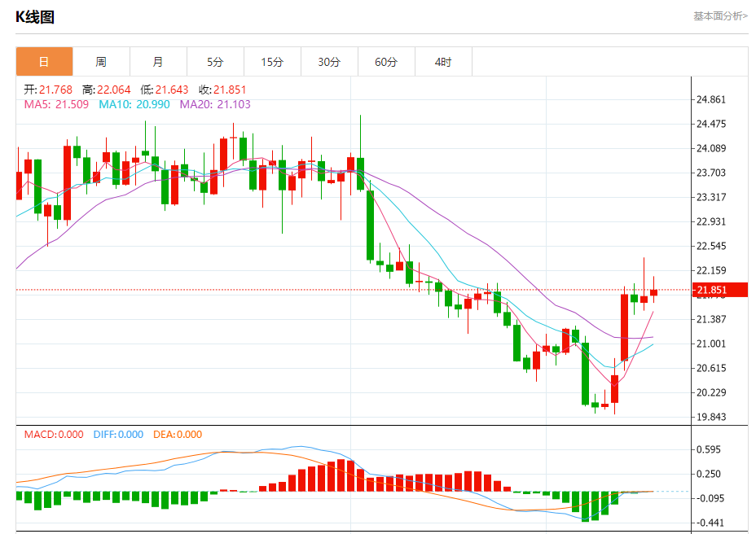Select the 日 daily chart tab
The width and height of the screenshot is (756, 534).
(44, 62)
